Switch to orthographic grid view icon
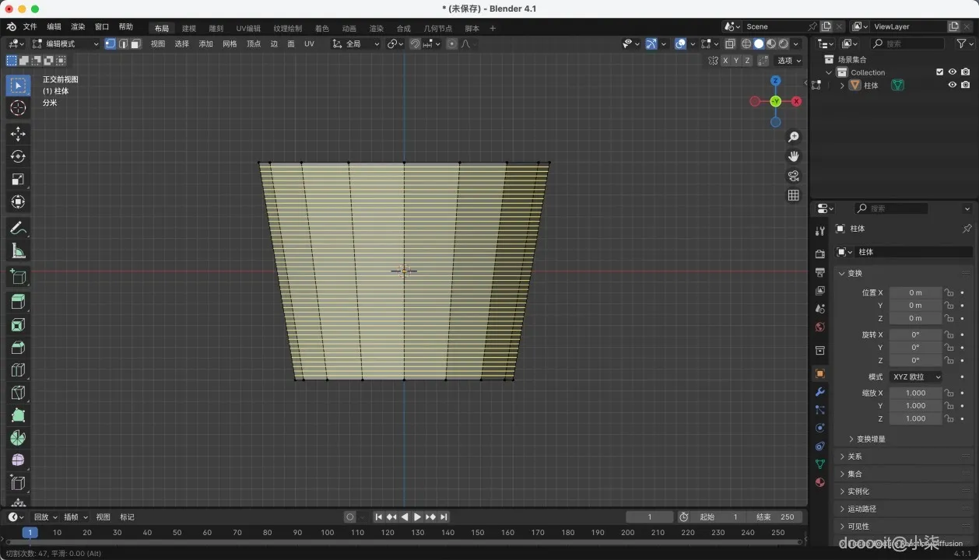 (793, 195)
